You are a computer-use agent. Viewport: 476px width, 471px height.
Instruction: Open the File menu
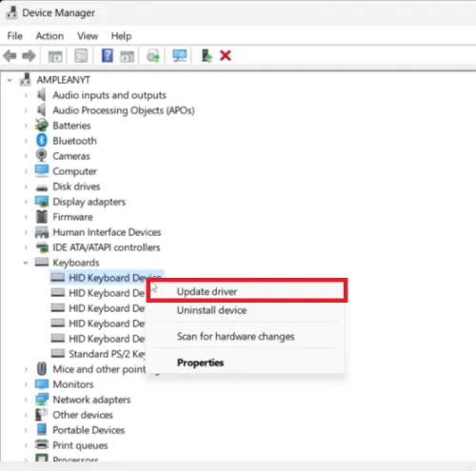(x=14, y=36)
